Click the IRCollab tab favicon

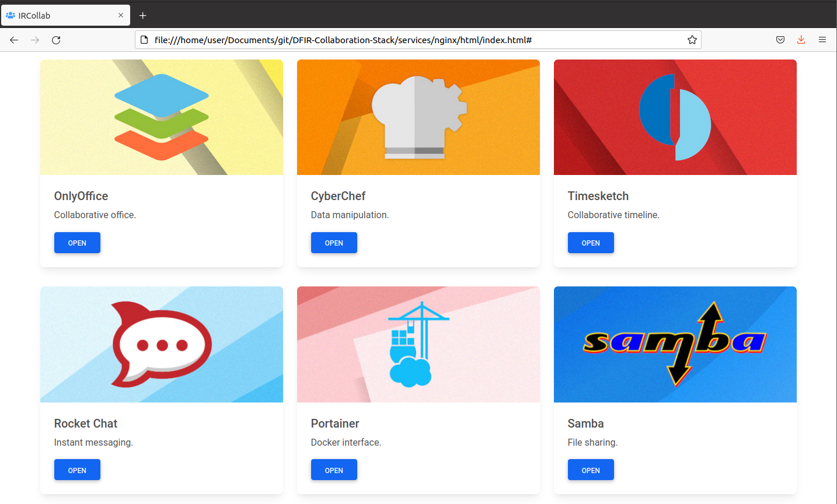[x=11, y=15]
